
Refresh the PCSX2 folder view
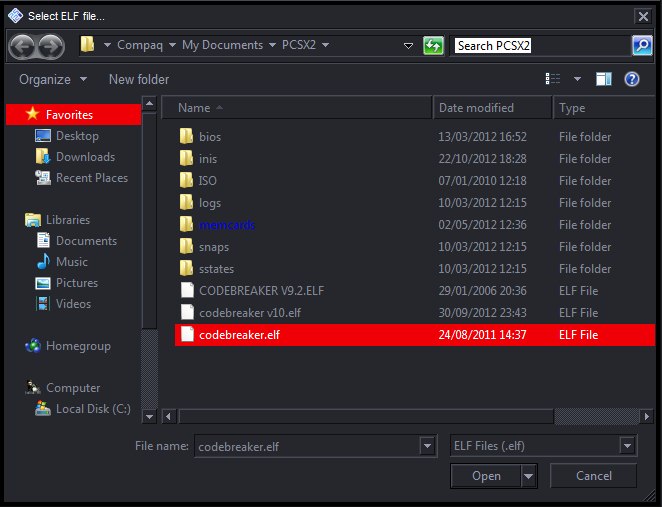tap(433, 46)
